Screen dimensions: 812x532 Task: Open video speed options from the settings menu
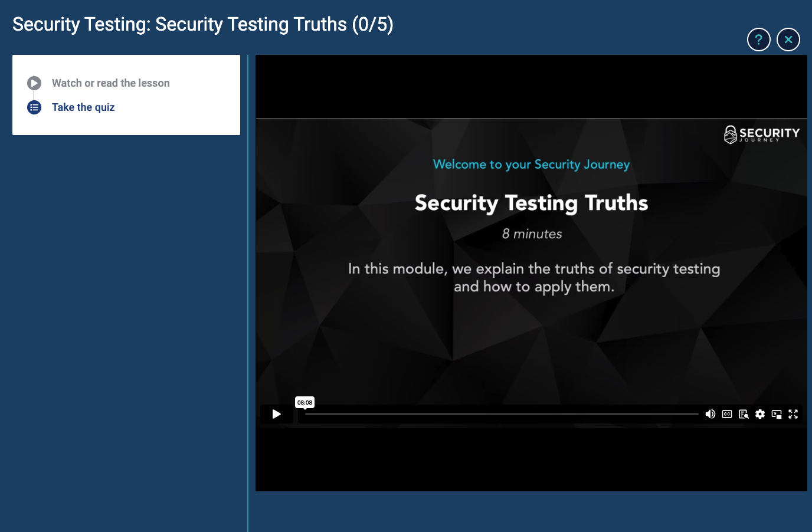[759, 414]
